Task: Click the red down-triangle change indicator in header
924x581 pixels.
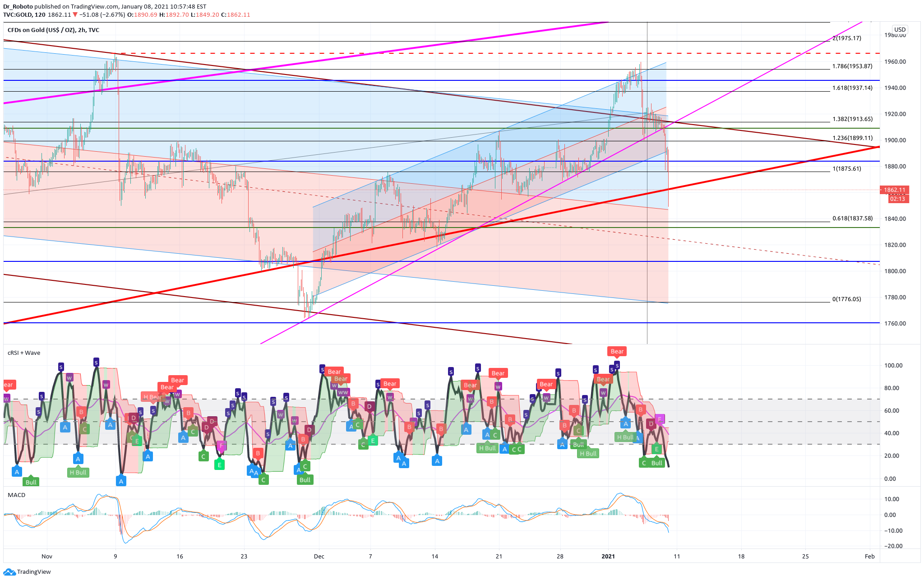Action: (75, 15)
